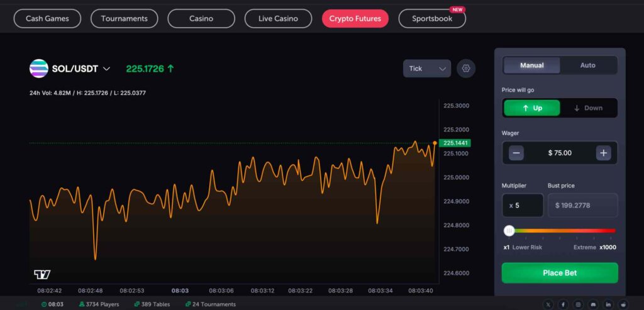Screen dimensions: 644x310
Task: Open the Live Casino tab
Action: [x=278, y=18]
